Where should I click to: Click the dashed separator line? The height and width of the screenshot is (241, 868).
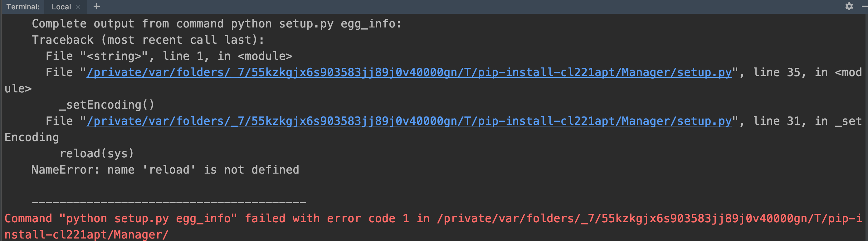click(168, 202)
